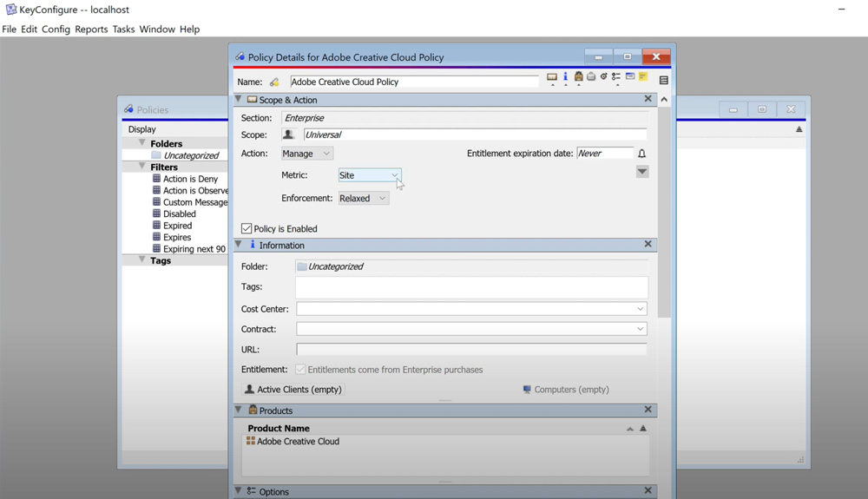Click the Scope user icon

click(x=288, y=135)
